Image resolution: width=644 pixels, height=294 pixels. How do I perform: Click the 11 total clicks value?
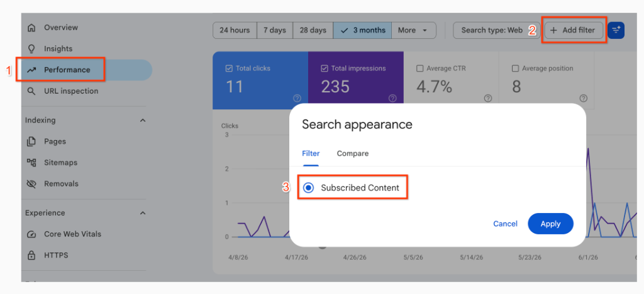tap(235, 87)
